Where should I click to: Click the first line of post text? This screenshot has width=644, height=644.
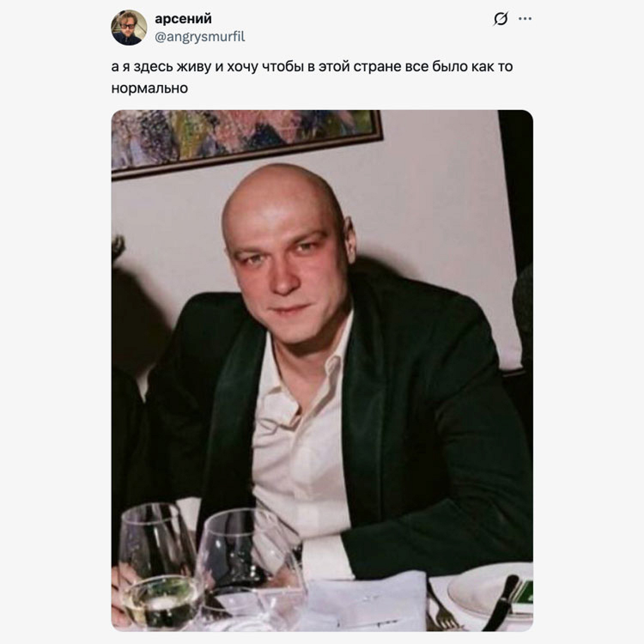(312, 67)
